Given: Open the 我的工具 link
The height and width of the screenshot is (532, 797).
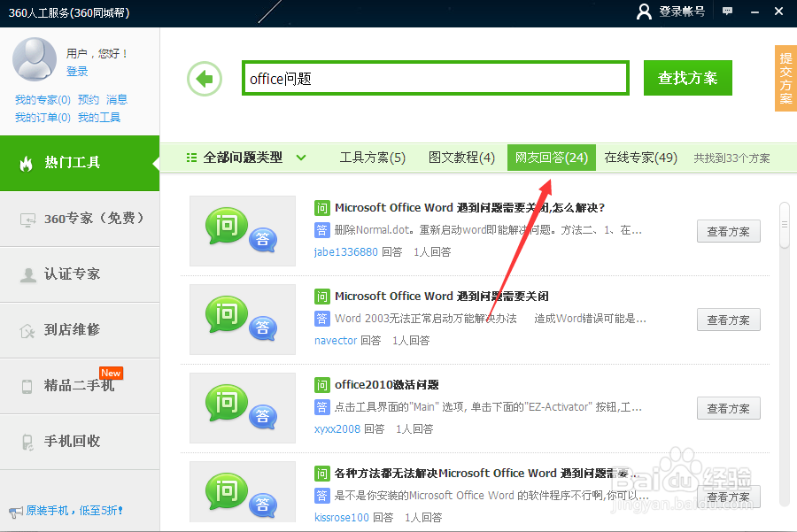Looking at the screenshot, I should [99, 118].
